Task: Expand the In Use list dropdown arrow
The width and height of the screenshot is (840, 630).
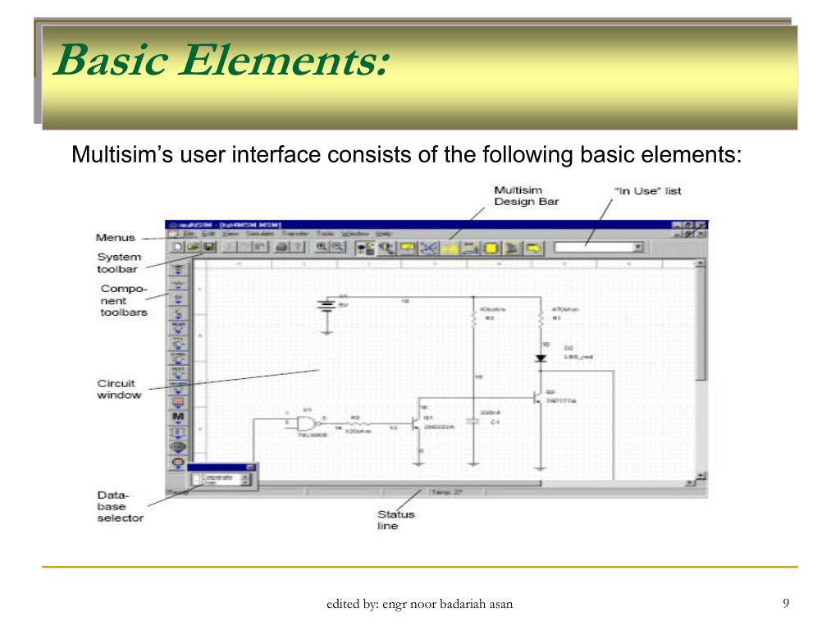Action: pos(637,247)
